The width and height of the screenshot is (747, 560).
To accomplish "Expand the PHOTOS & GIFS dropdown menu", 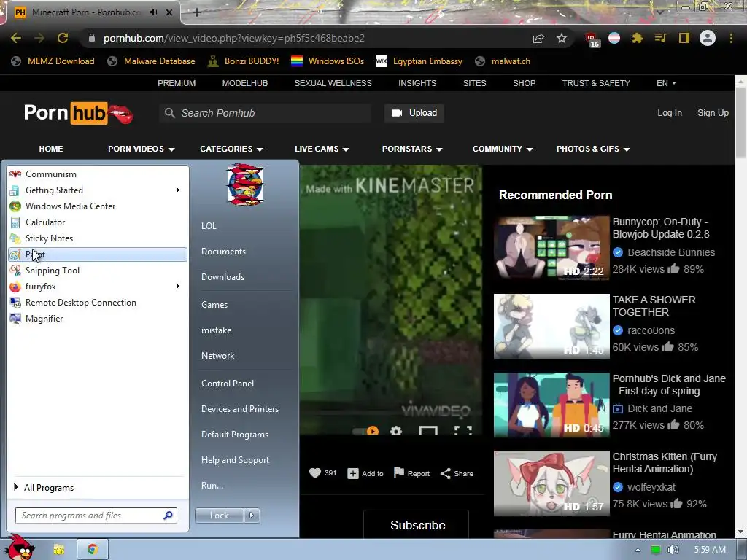I will click(593, 149).
